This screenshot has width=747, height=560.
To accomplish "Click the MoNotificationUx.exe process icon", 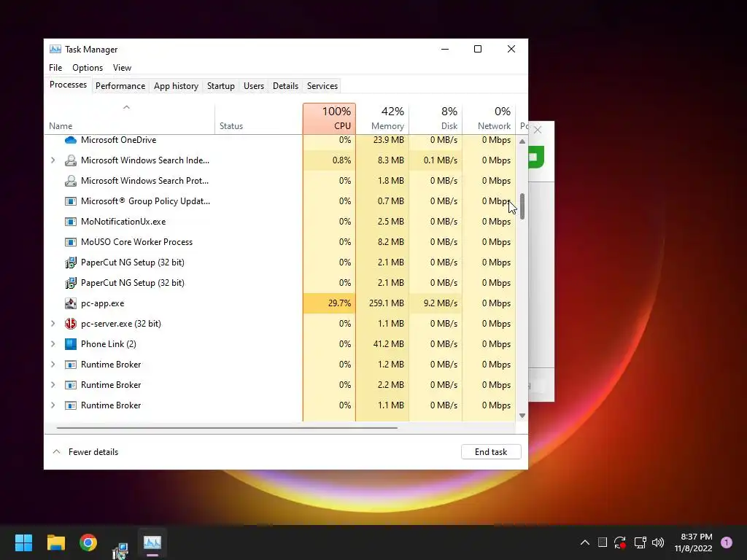I will click(71, 222).
